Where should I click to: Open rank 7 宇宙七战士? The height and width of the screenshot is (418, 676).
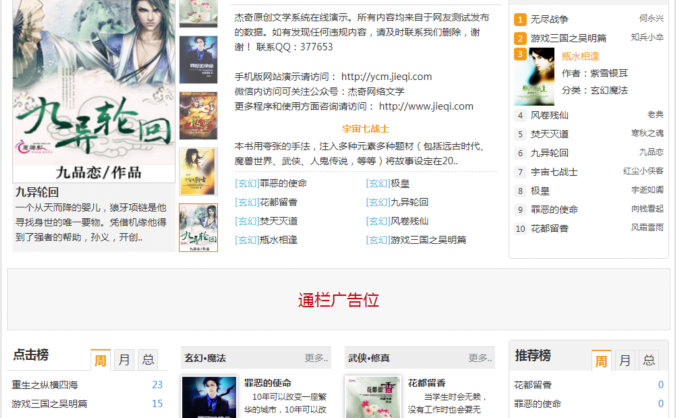tap(554, 172)
